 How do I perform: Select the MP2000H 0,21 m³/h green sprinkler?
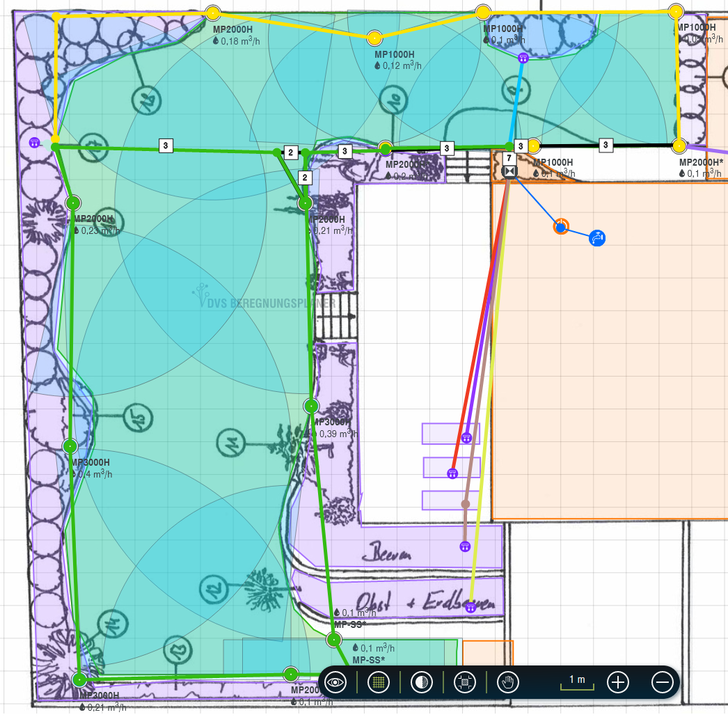tap(306, 203)
